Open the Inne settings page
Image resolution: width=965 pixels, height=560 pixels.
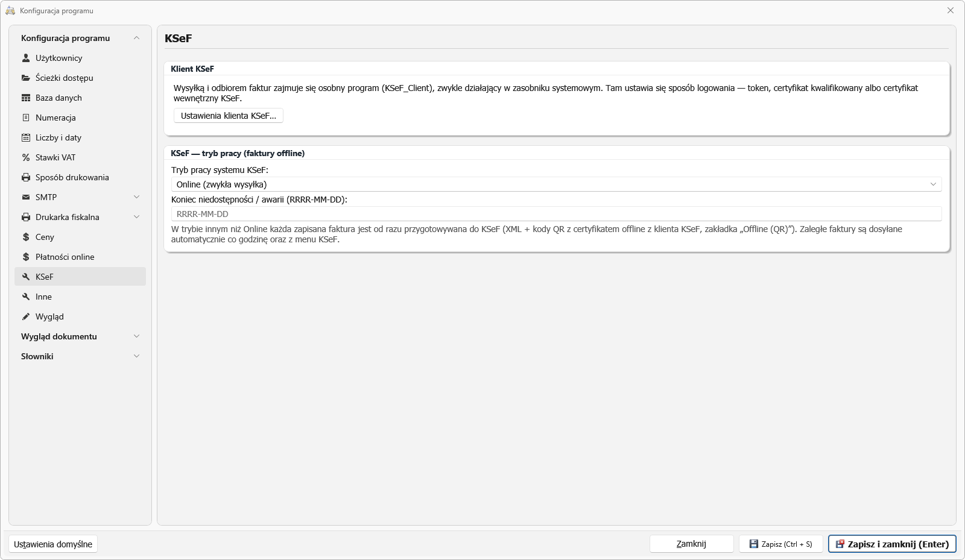[80, 297]
